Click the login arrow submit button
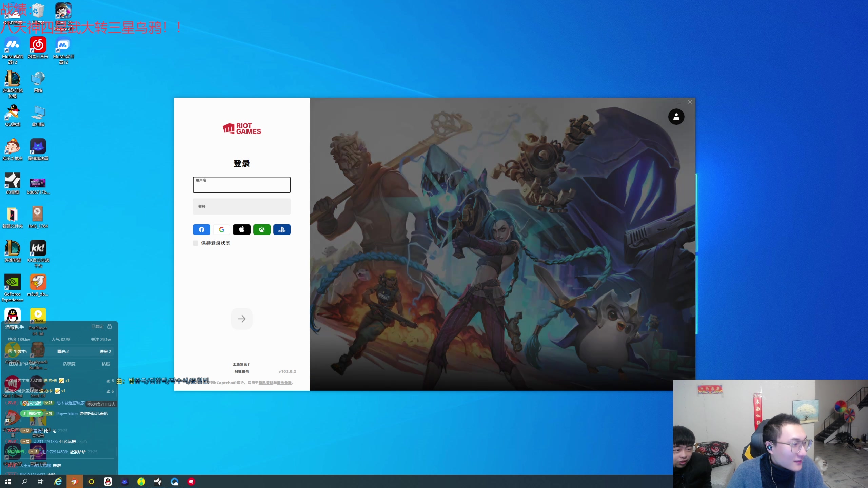 point(241,319)
